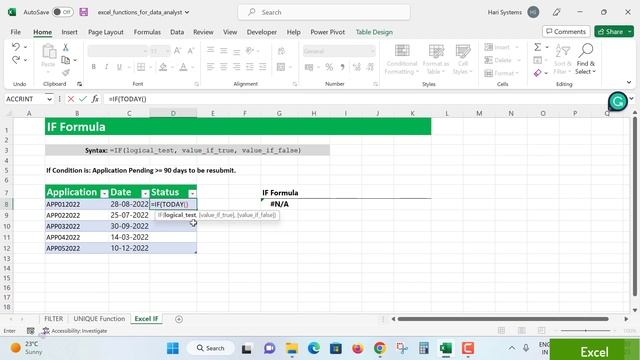Click the Grammarly G icon
Image resolution: width=640 pixels, height=360 pixels.
[618, 101]
